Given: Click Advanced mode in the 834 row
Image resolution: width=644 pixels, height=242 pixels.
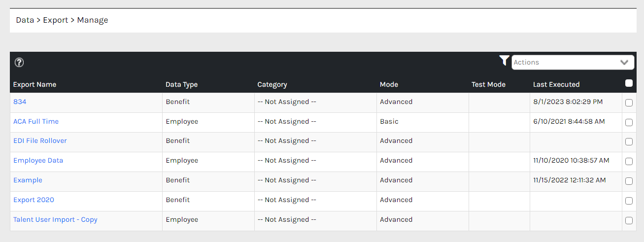Looking at the screenshot, I should point(396,102).
